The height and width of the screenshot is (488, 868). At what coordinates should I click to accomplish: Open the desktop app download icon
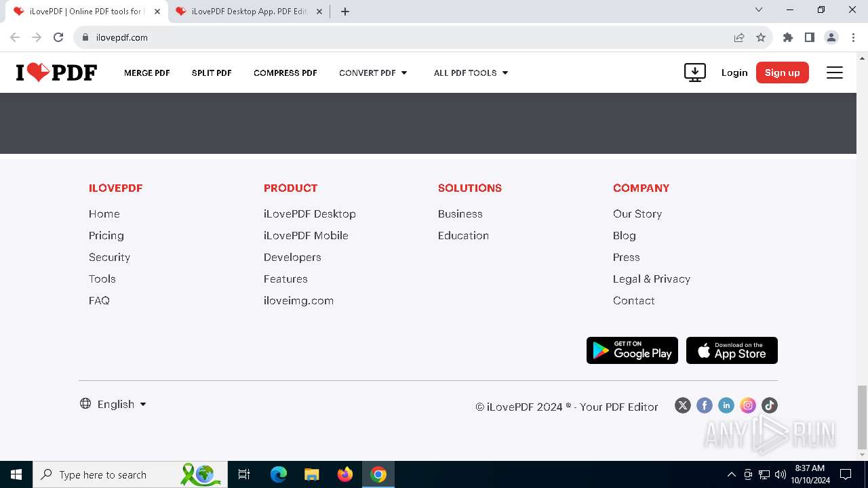click(695, 73)
